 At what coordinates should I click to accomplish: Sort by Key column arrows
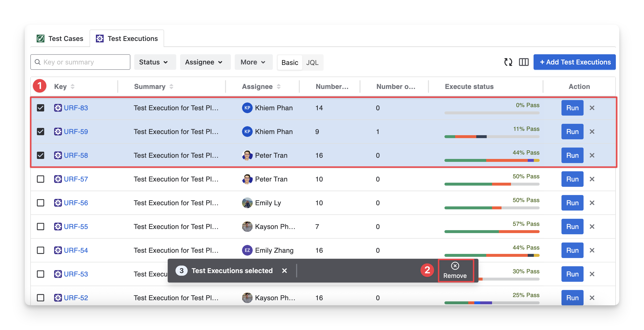pos(73,86)
